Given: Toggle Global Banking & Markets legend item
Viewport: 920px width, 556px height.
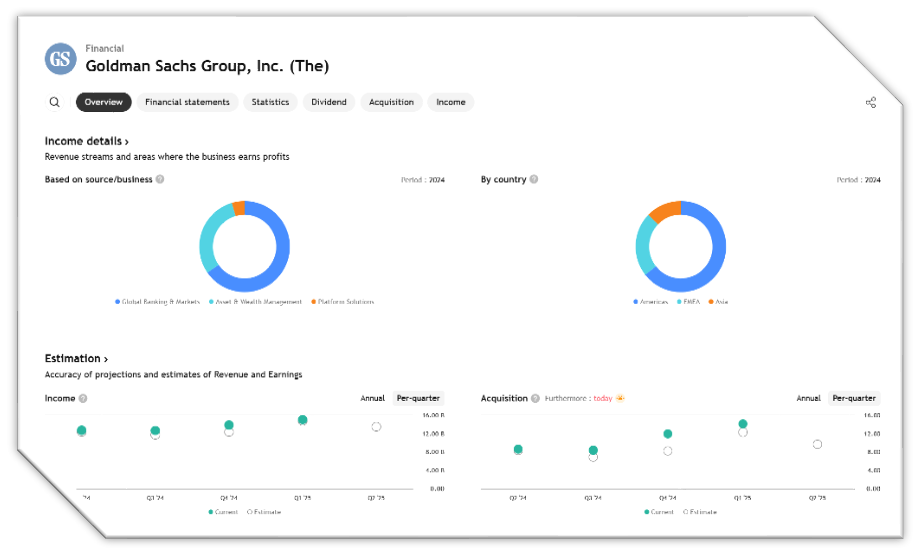Looking at the screenshot, I should click(x=157, y=301).
